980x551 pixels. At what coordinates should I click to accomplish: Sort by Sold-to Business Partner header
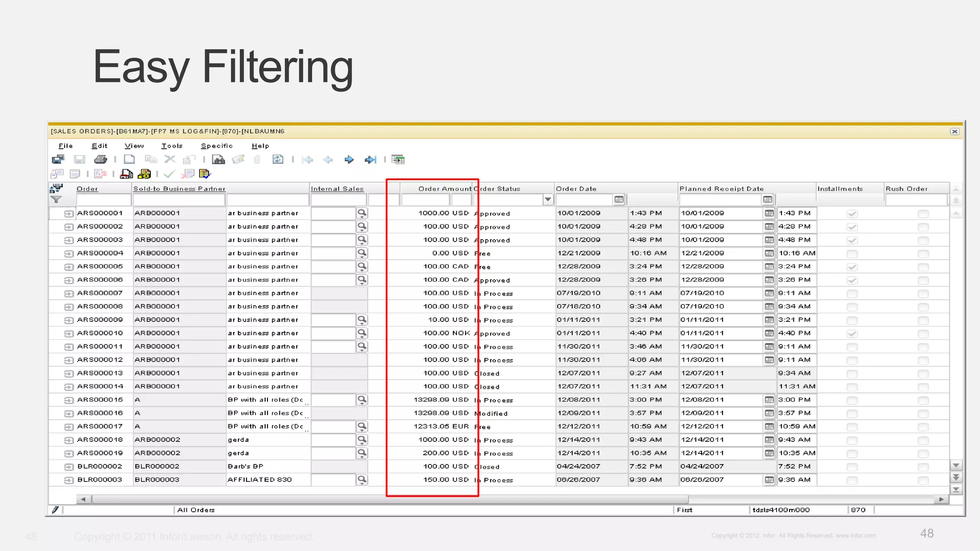[x=179, y=189]
